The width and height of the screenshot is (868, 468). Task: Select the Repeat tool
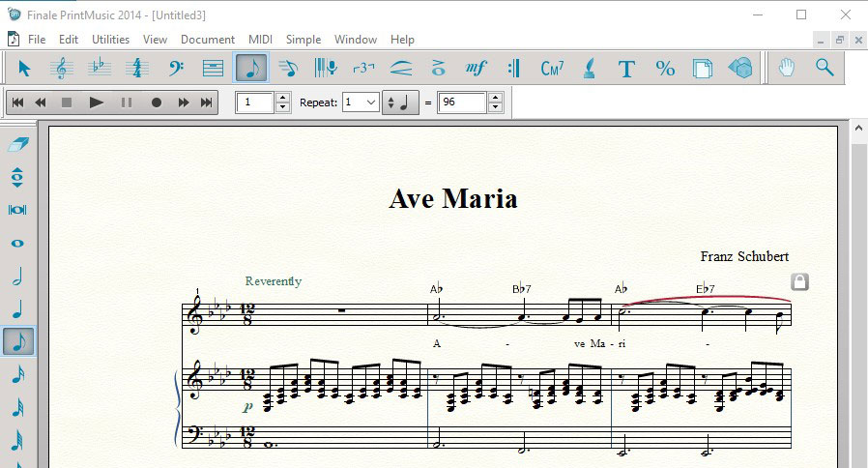coord(513,68)
